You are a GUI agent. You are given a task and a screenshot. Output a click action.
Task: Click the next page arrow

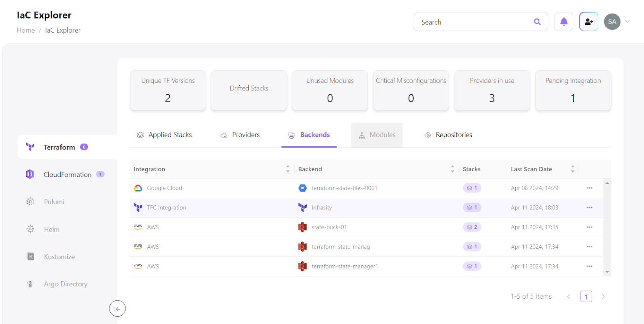coord(603,297)
